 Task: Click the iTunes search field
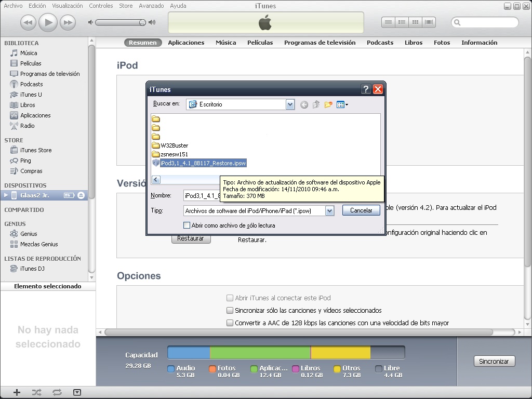click(485, 22)
